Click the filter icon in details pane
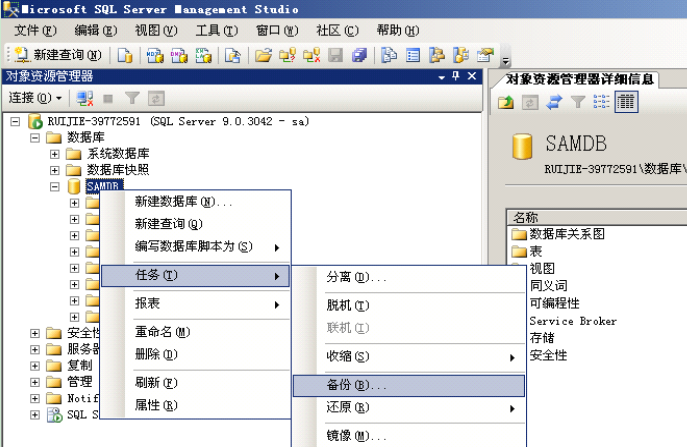This screenshot has width=687, height=447. tap(578, 102)
